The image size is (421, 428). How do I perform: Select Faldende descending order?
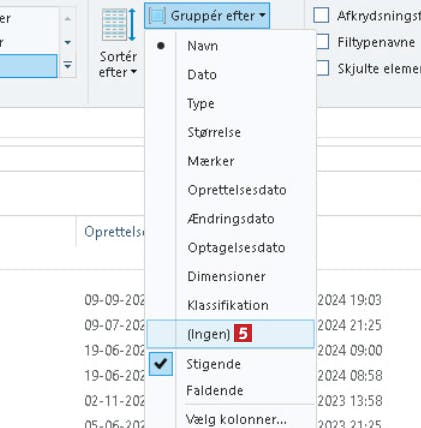215,390
